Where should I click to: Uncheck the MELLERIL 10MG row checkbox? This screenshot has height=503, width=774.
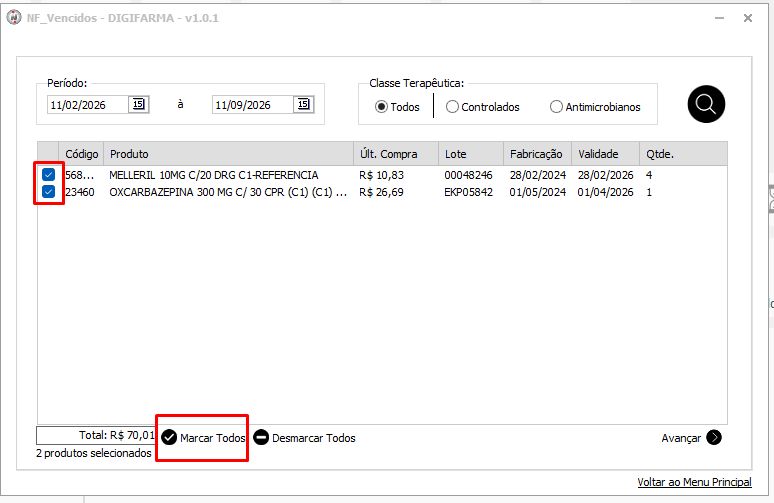48,174
